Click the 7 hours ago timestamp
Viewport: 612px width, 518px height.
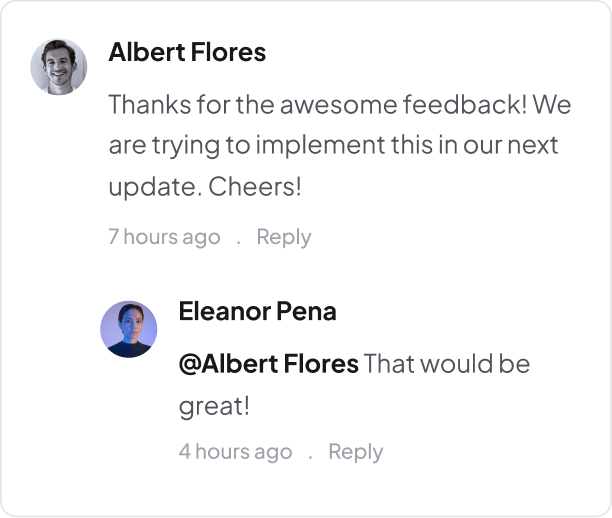164,237
